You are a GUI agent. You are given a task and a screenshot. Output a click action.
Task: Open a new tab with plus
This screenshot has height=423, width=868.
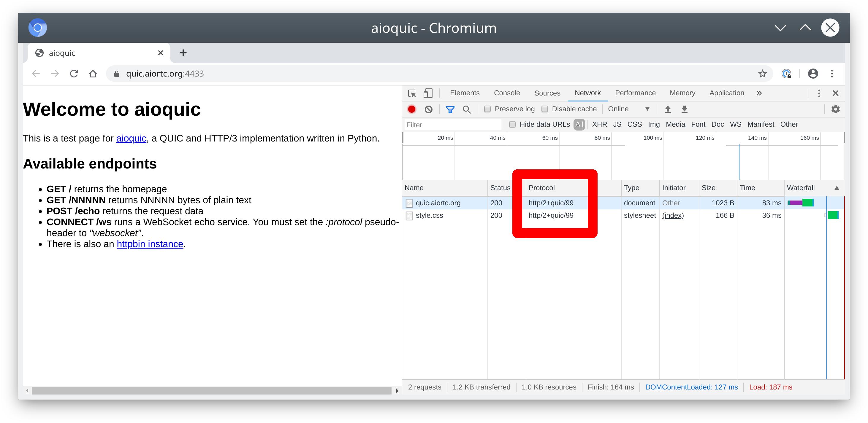[x=183, y=53]
